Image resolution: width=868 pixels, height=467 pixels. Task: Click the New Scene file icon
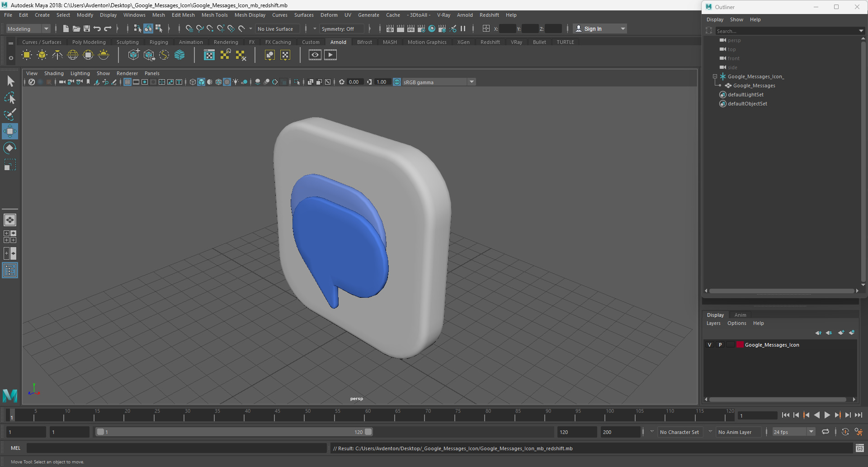66,29
